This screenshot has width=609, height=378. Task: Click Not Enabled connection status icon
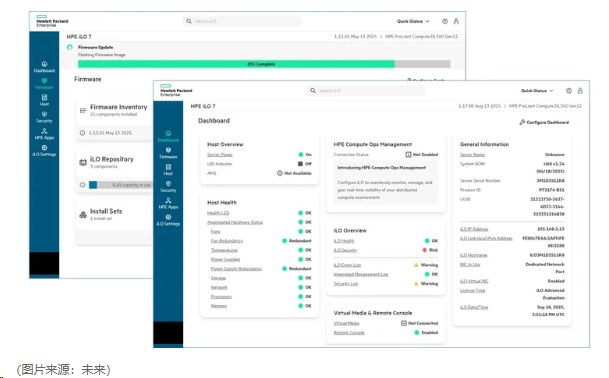tap(408, 155)
